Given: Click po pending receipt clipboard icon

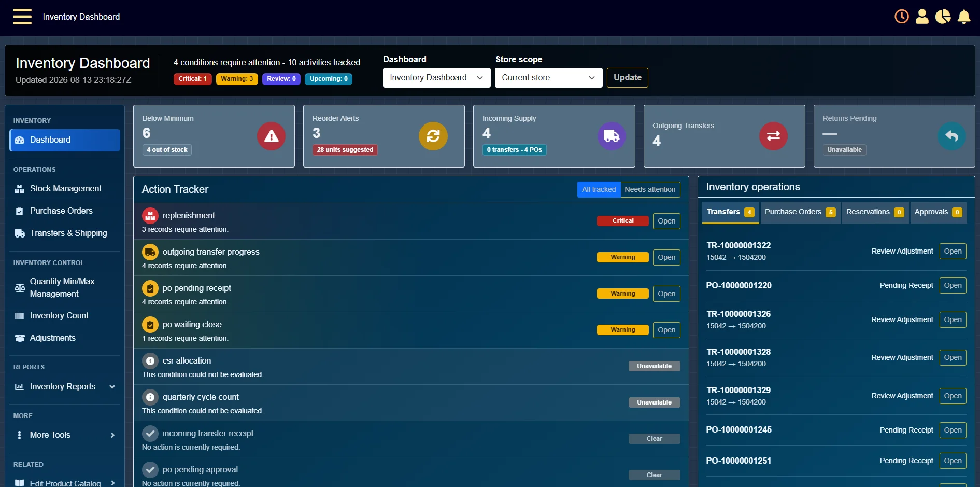Looking at the screenshot, I should pyautogui.click(x=150, y=288).
